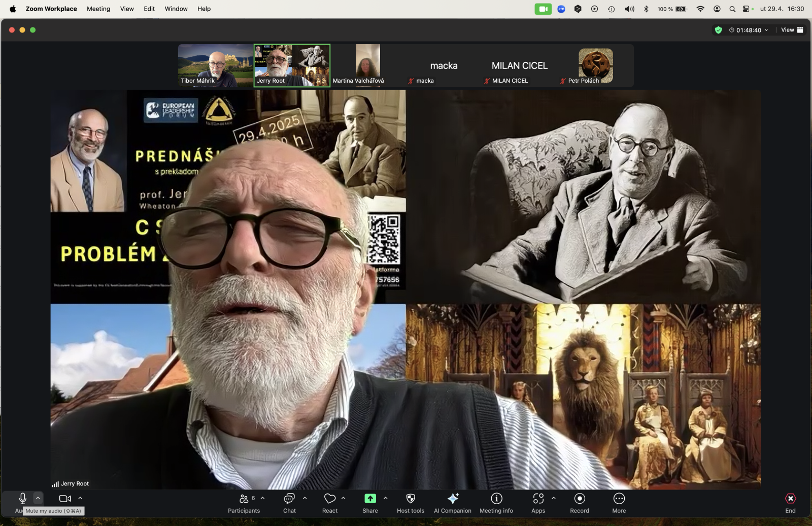Expand audio settings chevron next to microphone
The width and height of the screenshot is (812, 526).
(38, 498)
